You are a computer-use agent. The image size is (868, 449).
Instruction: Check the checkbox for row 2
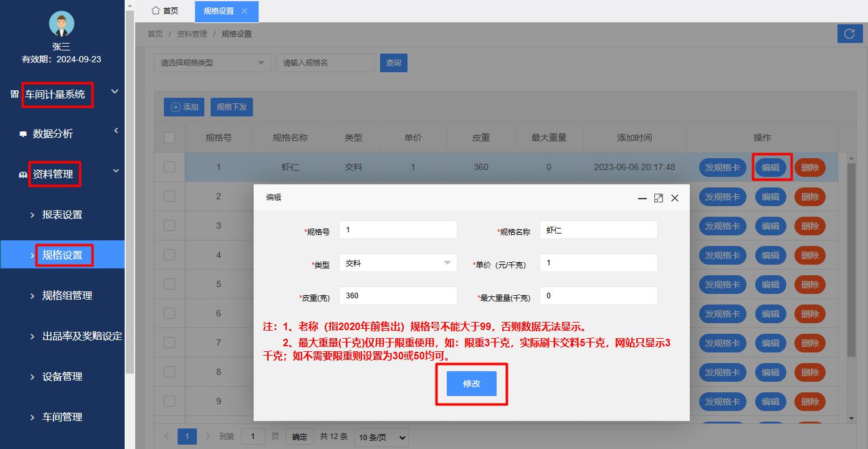[x=169, y=196]
